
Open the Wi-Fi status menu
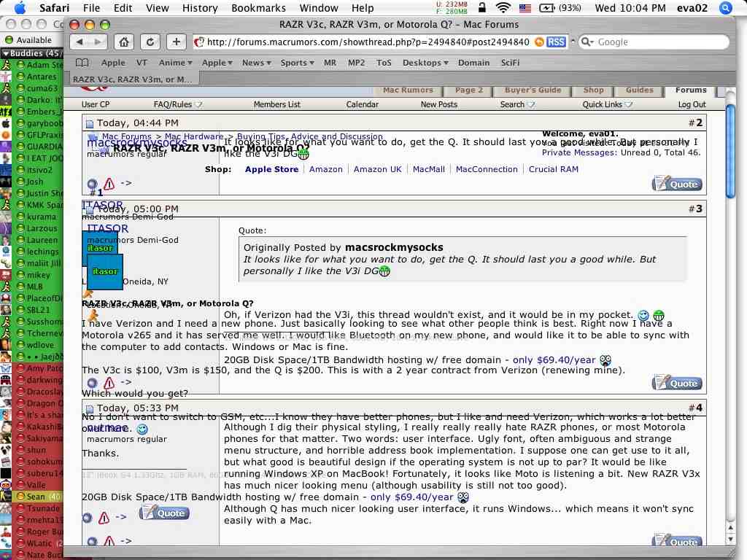(x=503, y=7)
